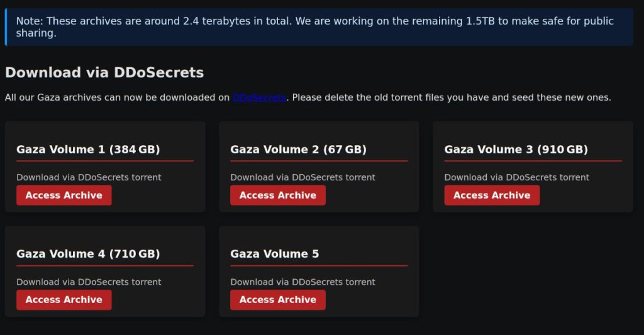Click torrent description text in Volume 1 card
This screenshot has height=335, width=644.
click(x=89, y=177)
